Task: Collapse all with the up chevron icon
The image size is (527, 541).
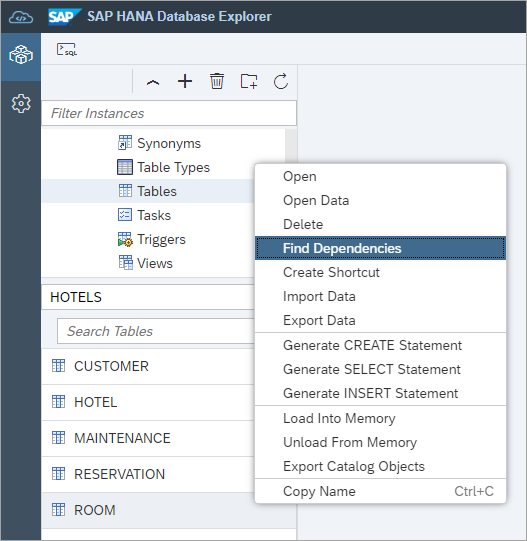Action: pyautogui.click(x=153, y=82)
